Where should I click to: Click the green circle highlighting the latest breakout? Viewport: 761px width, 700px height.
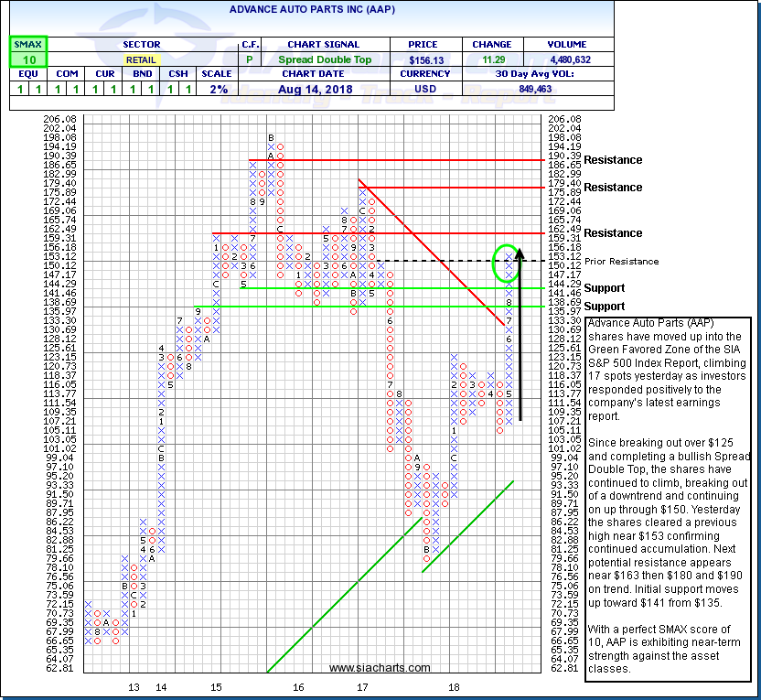[x=509, y=264]
